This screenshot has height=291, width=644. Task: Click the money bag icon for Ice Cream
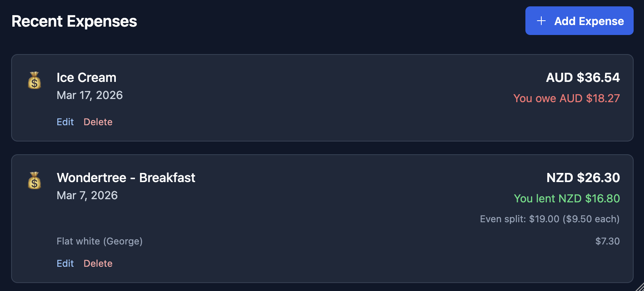35,80
